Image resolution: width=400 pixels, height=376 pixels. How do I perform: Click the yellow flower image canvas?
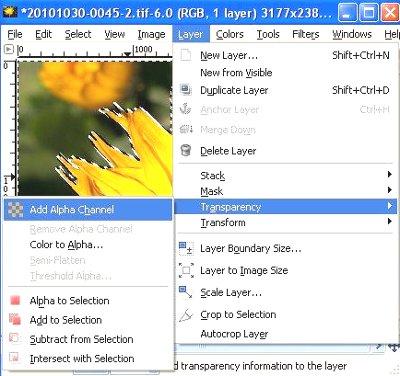95,129
